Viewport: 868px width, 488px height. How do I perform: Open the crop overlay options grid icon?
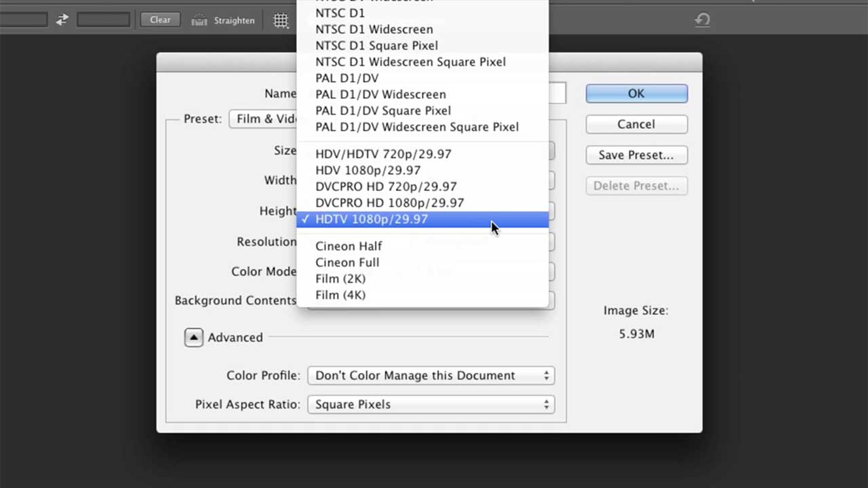pos(281,20)
